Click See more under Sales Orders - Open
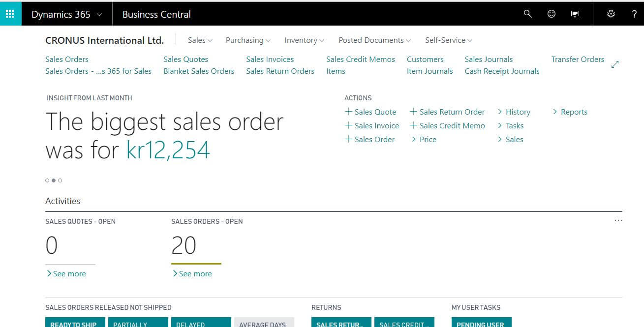The image size is (644, 327). pyautogui.click(x=192, y=274)
